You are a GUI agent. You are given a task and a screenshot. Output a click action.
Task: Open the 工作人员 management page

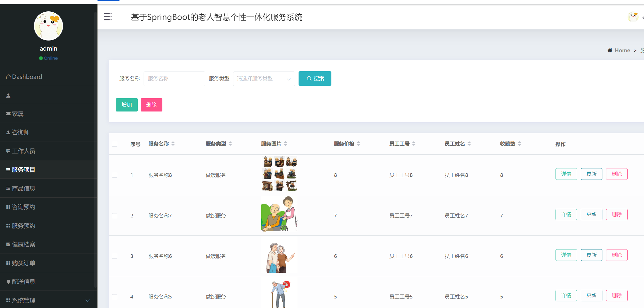[x=24, y=151]
